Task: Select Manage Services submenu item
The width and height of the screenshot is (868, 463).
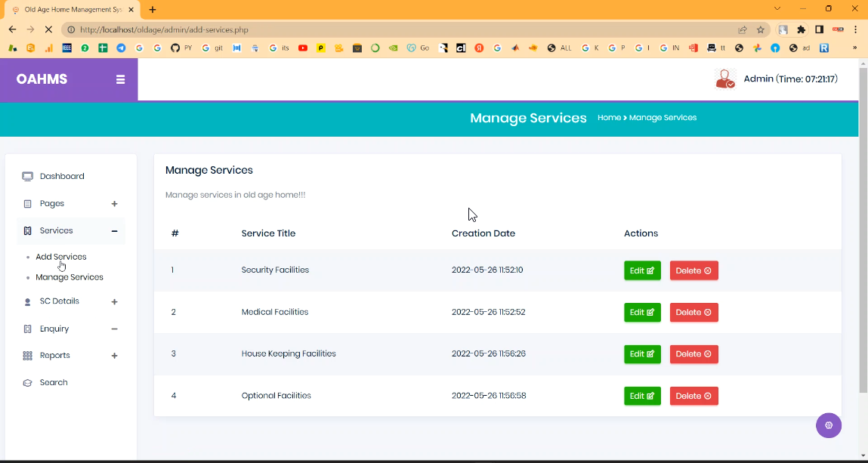Action: 70,277
